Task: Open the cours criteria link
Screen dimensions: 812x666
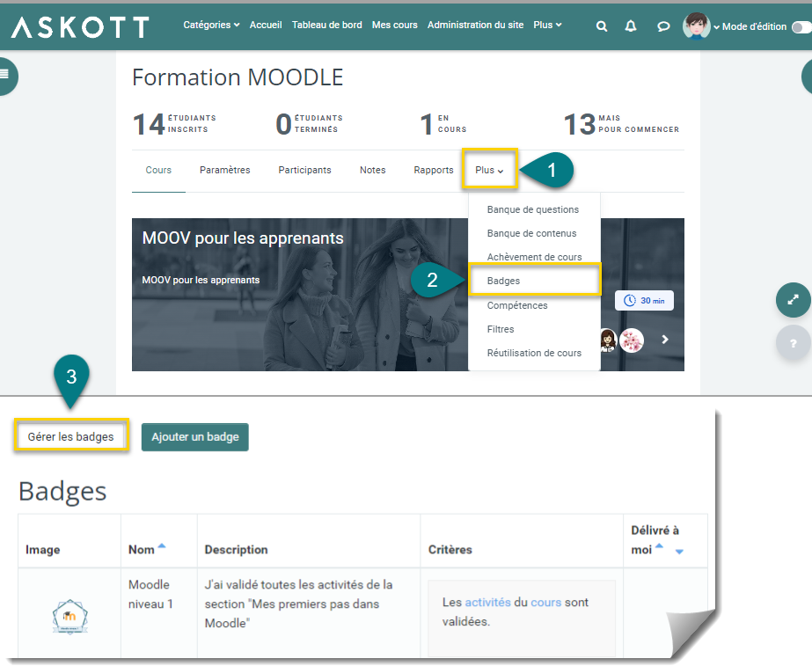Action: [x=545, y=603]
